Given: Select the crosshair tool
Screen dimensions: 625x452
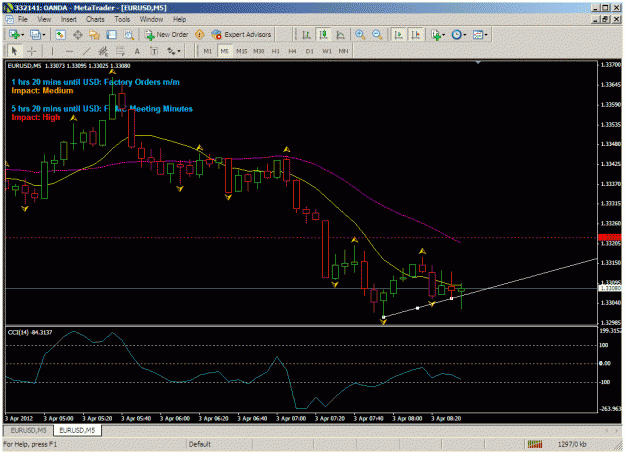Looking at the screenshot, I should [31, 51].
